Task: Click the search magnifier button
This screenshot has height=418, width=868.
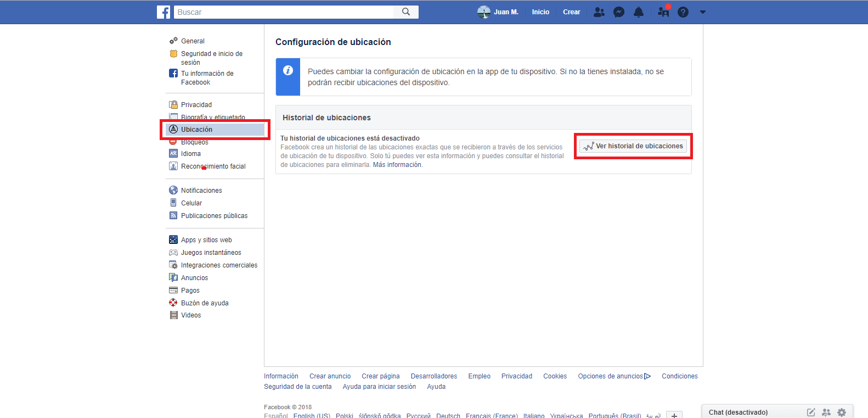Action: point(406,12)
